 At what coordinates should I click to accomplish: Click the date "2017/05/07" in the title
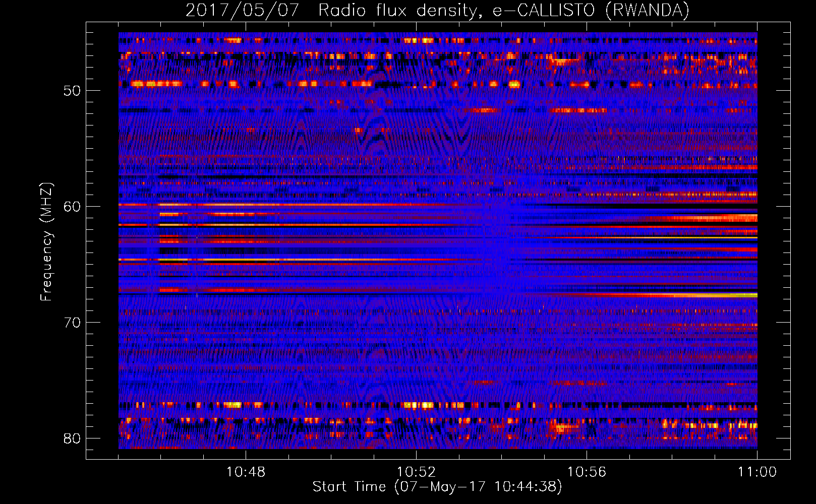243,11
